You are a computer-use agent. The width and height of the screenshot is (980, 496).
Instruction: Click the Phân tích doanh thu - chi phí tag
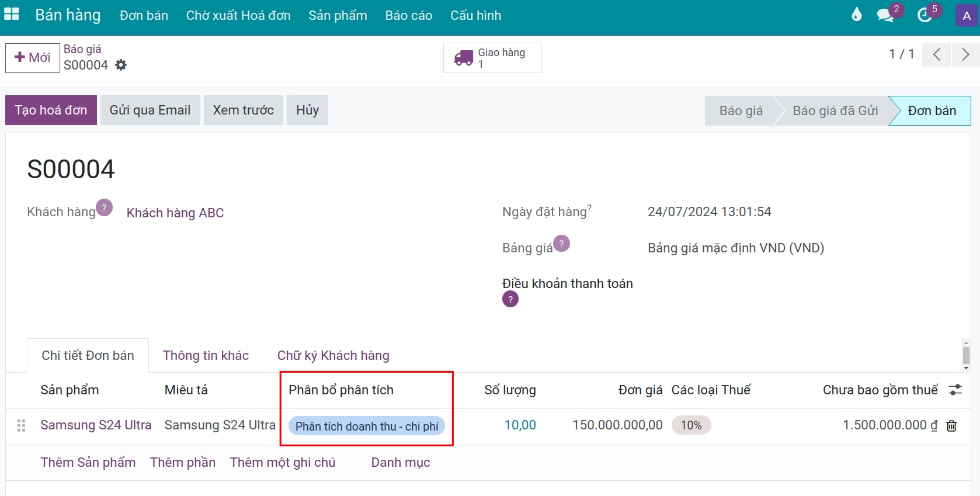(367, 426)
